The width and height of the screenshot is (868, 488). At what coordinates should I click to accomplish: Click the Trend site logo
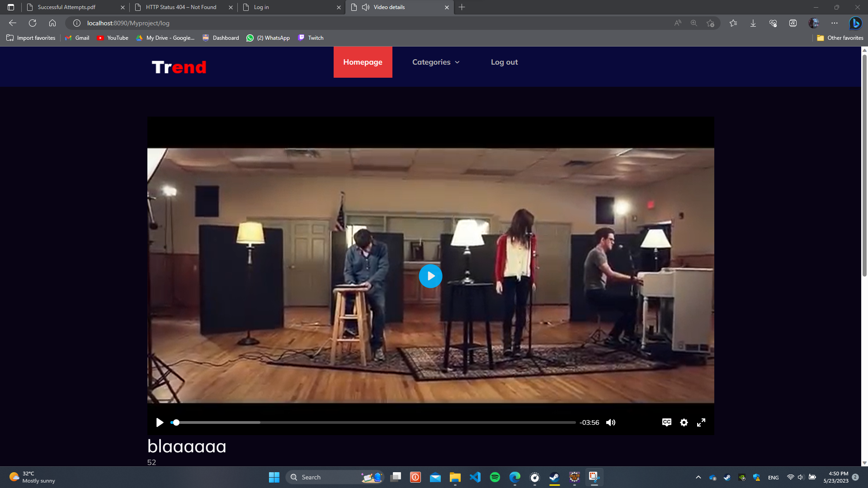tap(179, 67)
